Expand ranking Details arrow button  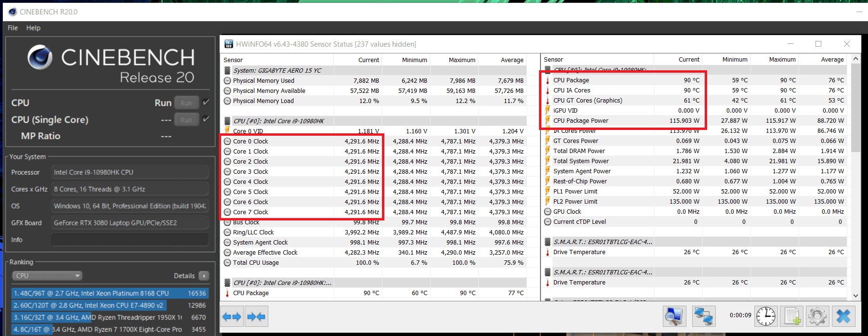tap(204, 276)
